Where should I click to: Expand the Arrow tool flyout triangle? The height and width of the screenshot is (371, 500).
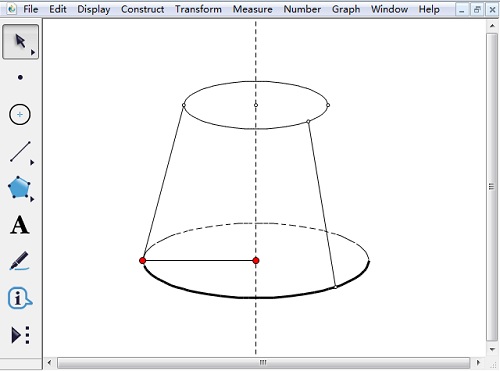[33, 52]
